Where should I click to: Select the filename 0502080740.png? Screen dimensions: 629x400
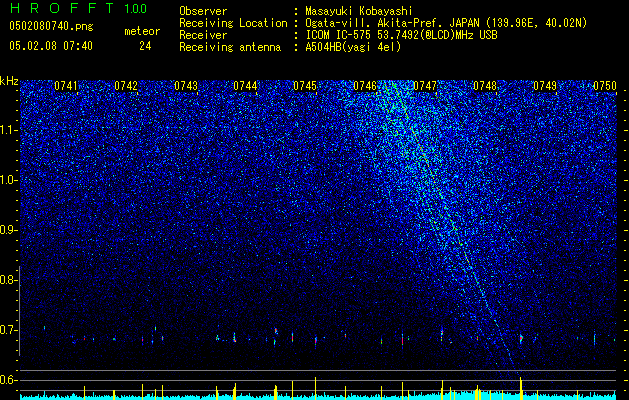pyautogui.click(x=51, y=27)
